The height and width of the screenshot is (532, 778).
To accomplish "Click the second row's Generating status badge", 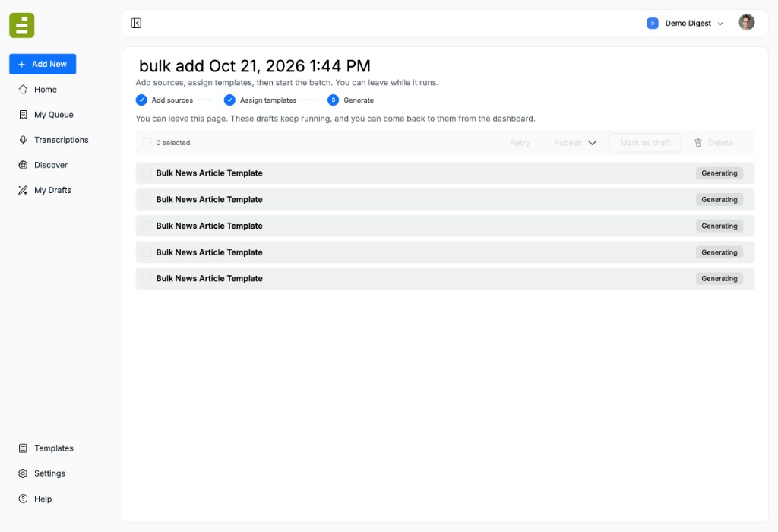I will tap(719, 199).
